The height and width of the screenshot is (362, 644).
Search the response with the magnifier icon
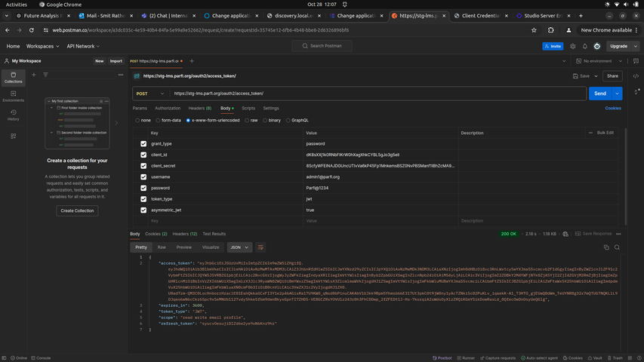[x=617, y=247]
